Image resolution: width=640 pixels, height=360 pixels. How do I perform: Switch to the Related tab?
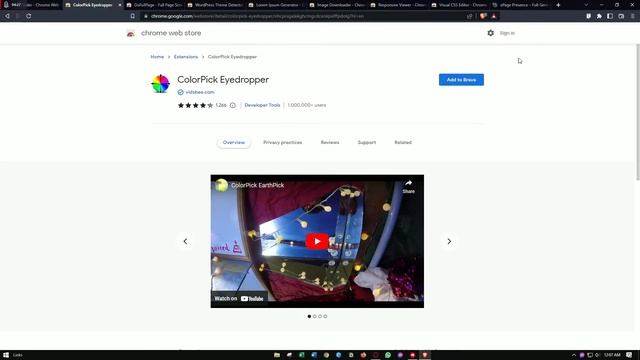pos(403,142)
